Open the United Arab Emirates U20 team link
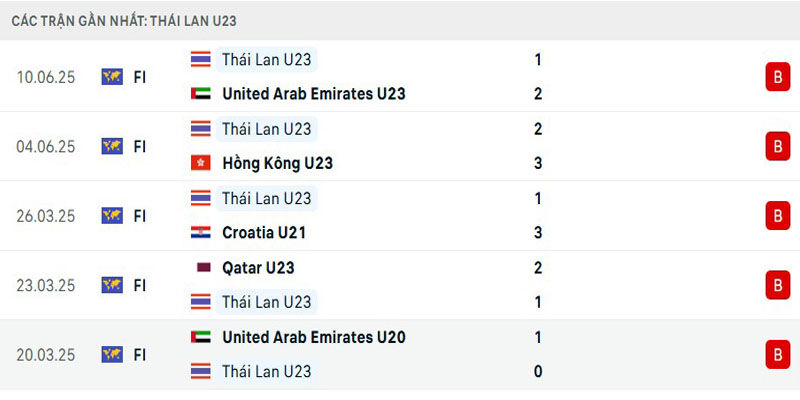The height and width of the screenshot is (400, 800). click(x=313, y=337)
